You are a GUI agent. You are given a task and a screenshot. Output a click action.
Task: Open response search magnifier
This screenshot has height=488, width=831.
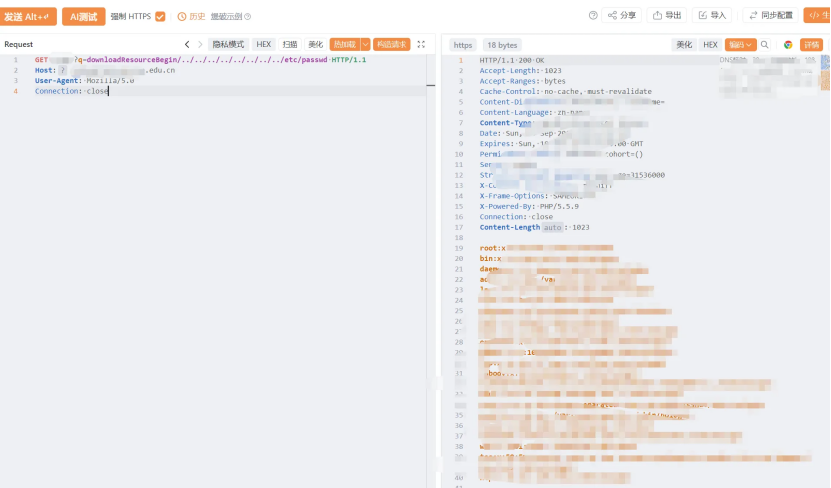point(764,45)
